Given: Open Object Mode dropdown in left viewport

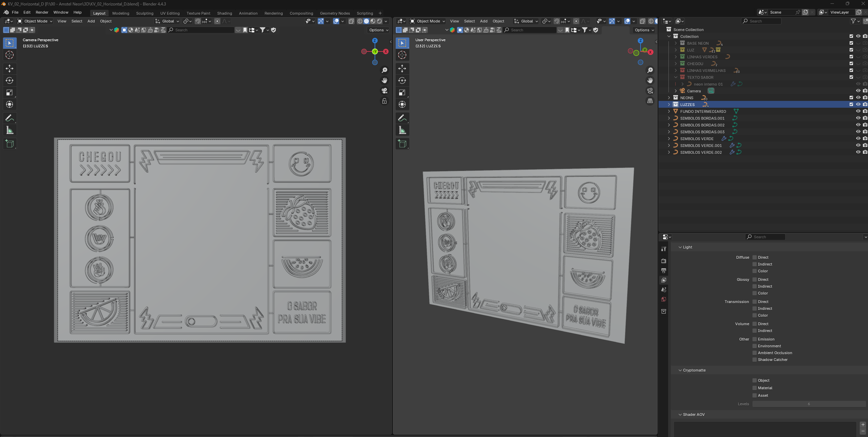Looking at the screenshot, I should 35,21.
